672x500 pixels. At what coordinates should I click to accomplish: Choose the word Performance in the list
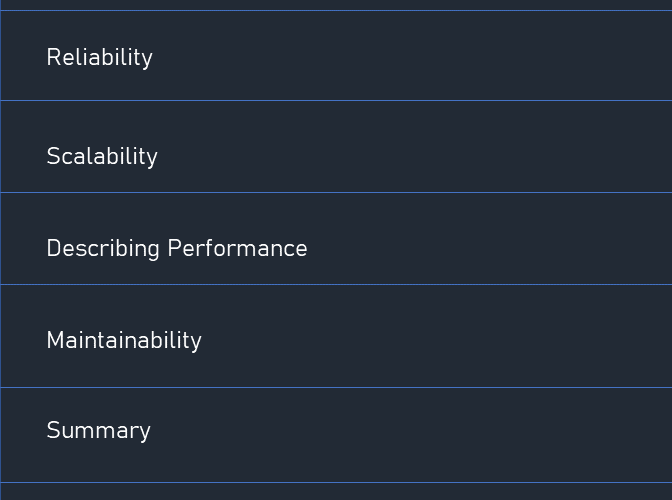coord(237,248)
